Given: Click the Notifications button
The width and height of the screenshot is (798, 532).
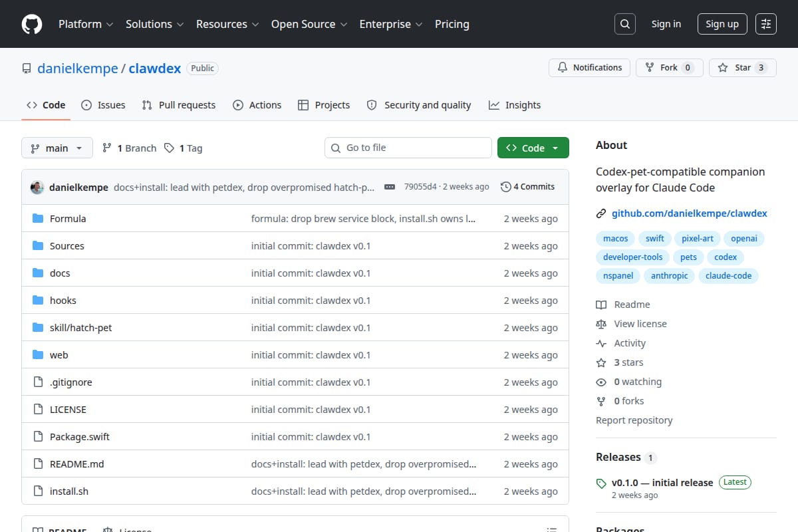Looking at the screenshot, I should point(589,68).
